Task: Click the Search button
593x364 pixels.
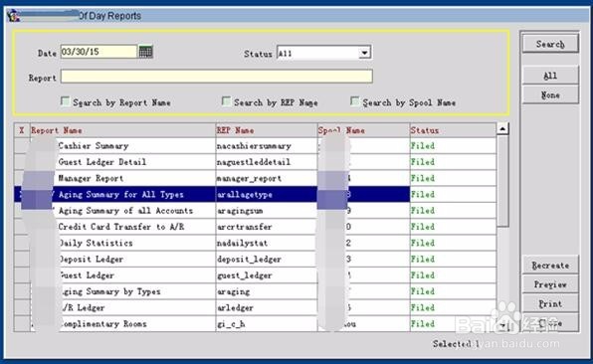Action: 550,44
